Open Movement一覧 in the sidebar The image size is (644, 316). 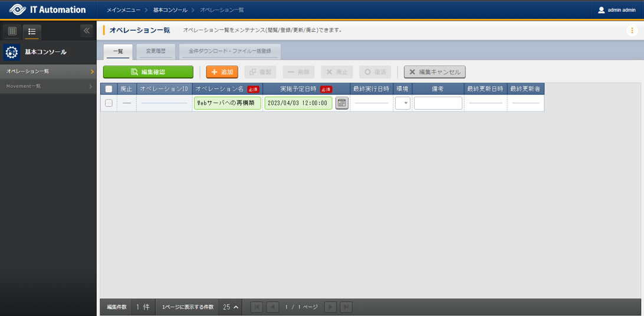(48, 86)
